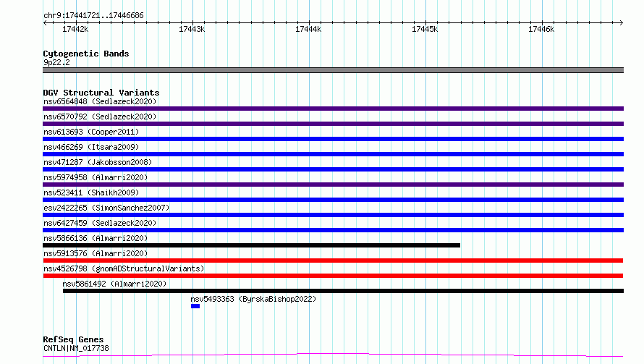Select the black bar under nsv5861492
Screen dimensions: 644x364
point(344,291)
